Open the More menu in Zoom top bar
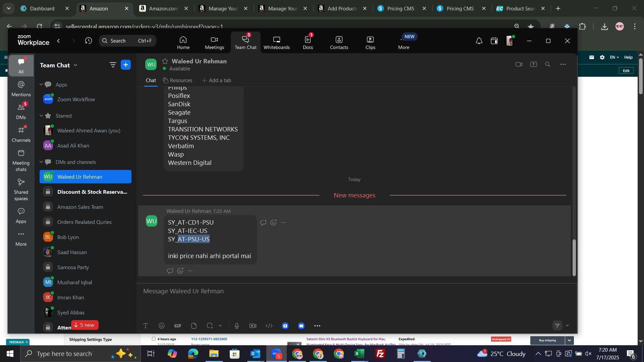644x362 pixels. pos(404,43)
